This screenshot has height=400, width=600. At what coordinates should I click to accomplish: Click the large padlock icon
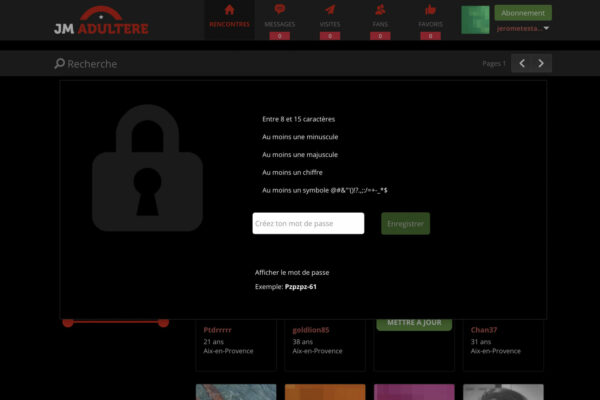click(x=147, y=168)
